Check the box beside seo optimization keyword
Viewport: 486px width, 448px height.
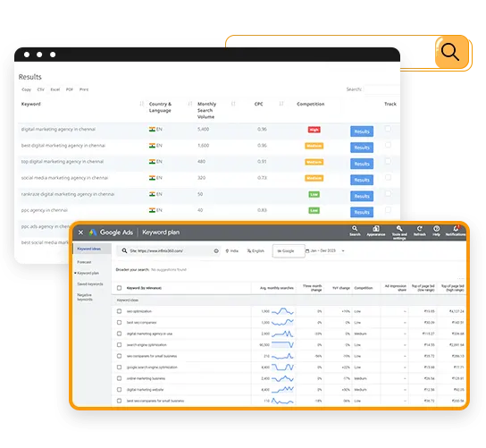[119, 311]
